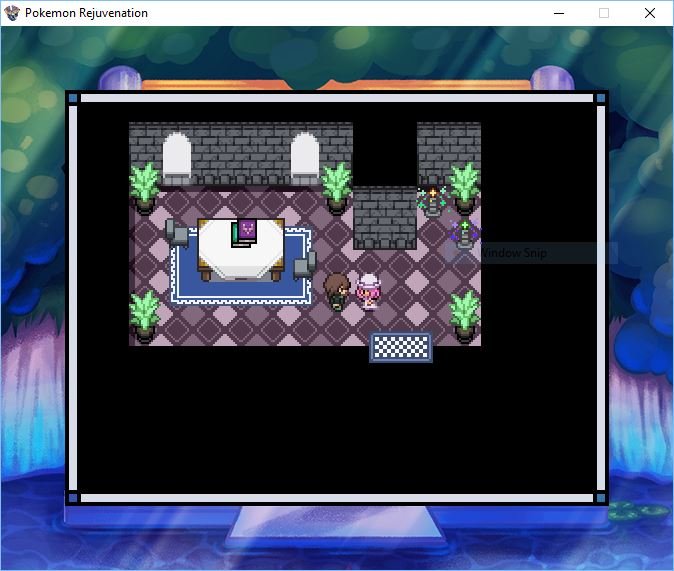Image resolution: width=674 pixels, height=571 pixels.
Task: Click the potted plant beside the stone pillar
Action: point(337,188)
